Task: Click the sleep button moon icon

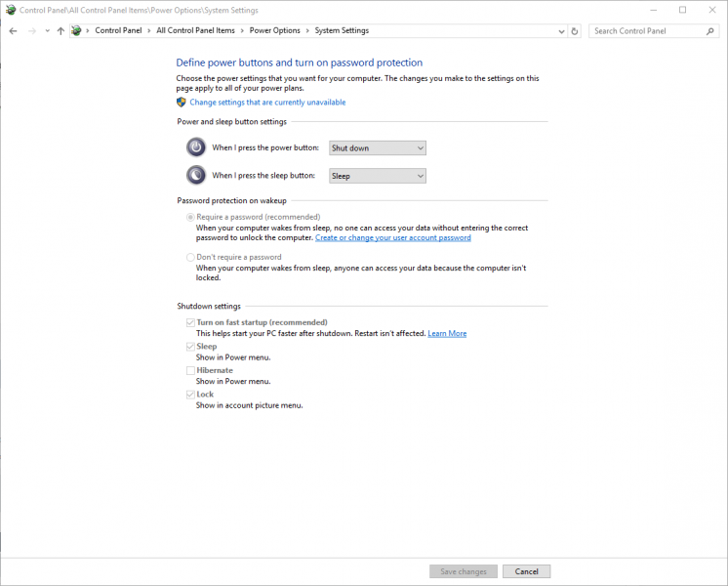Action: pos(196,175)
